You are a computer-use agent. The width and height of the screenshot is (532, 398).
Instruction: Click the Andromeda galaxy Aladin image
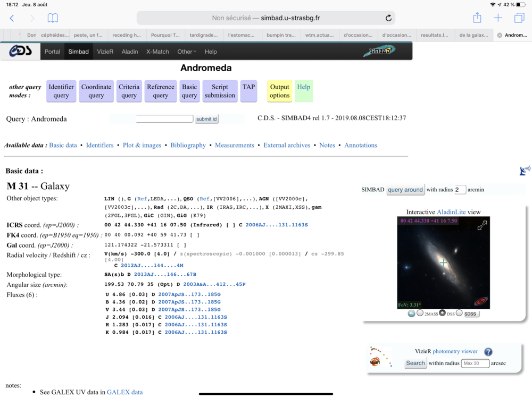click(x=444, y=262)
